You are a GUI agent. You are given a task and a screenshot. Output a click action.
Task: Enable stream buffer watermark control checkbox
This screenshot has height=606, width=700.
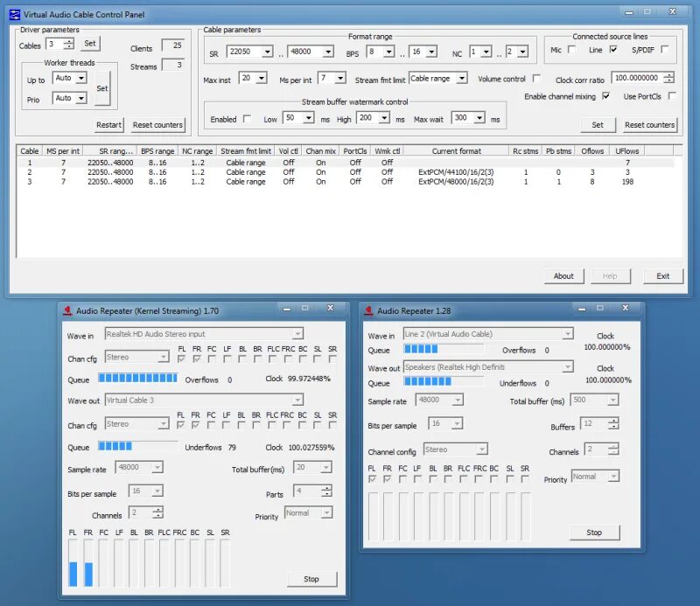[x=247, y=119]
